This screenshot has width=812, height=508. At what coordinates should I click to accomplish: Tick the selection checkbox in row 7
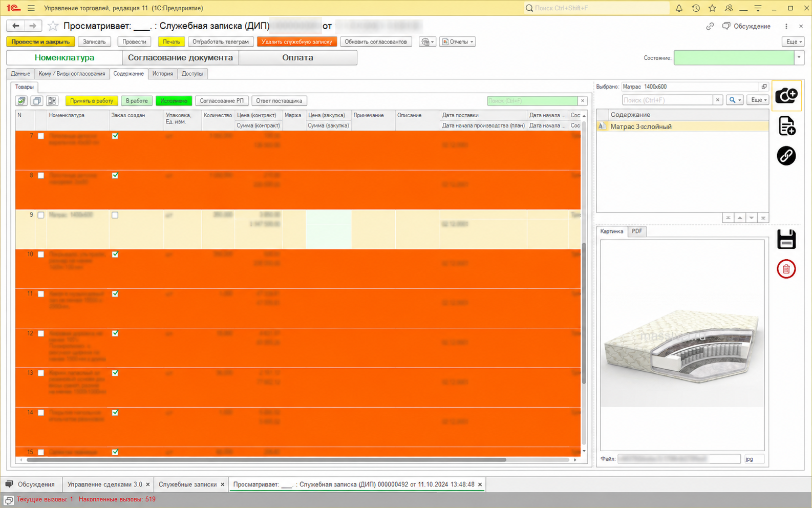tap(41, 136)
